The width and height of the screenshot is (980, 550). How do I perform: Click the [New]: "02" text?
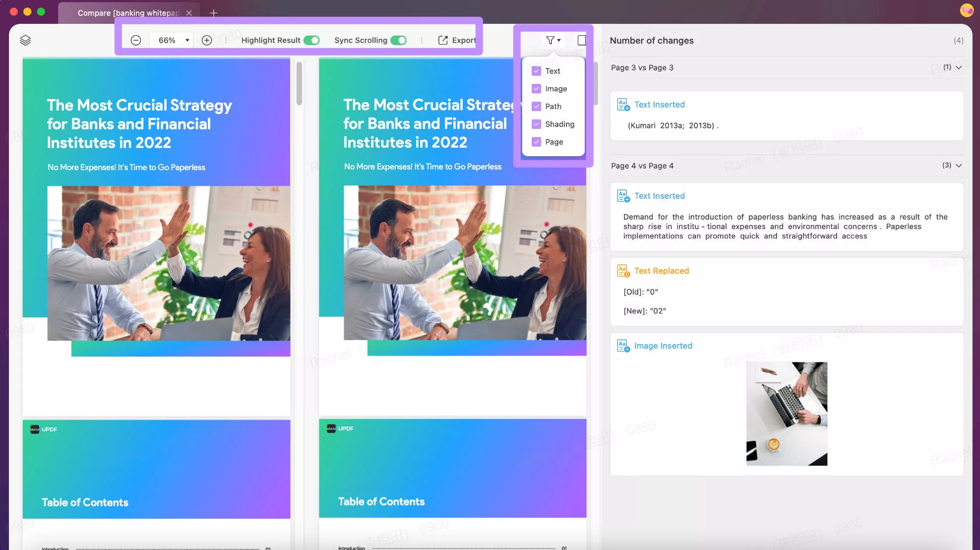coord(645,311)
